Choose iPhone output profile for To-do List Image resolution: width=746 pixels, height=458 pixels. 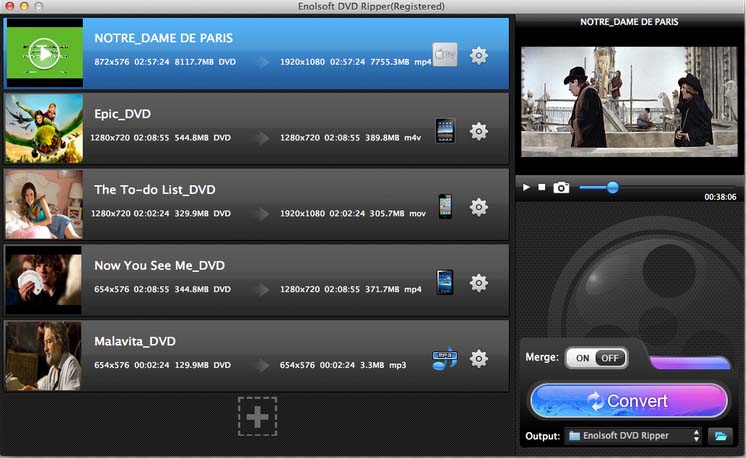coord(445,206)
